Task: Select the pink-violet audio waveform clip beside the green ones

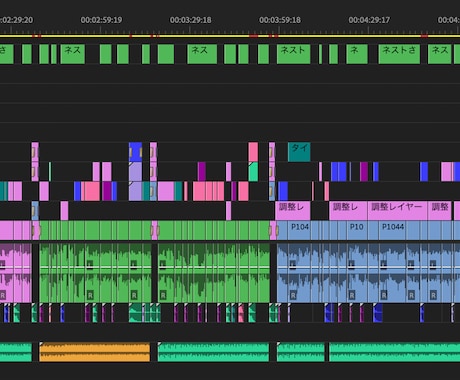Action: tap(16, 273)
